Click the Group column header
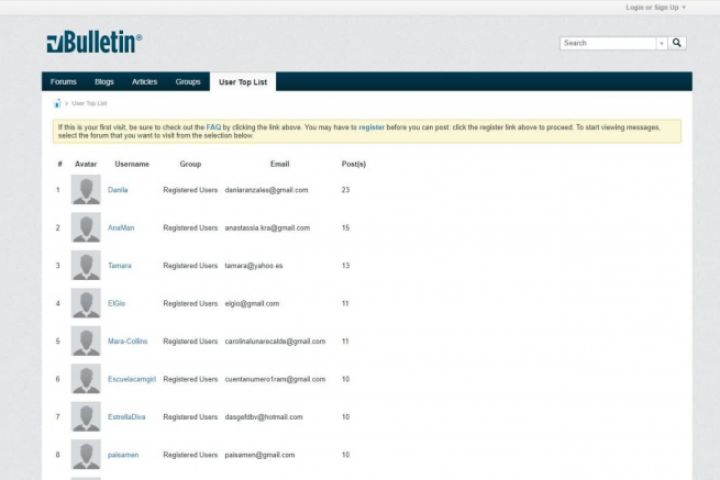This screenshot has width=720, height=480. click(190, 164)
